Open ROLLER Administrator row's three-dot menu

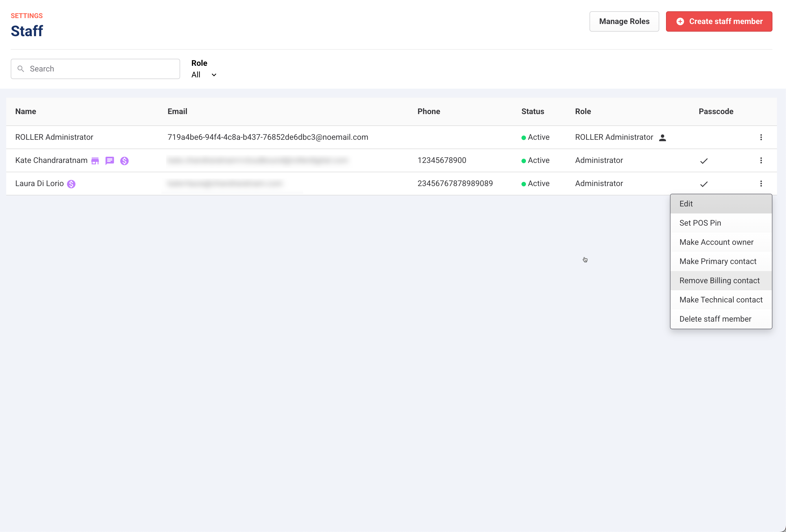point(761,137)
